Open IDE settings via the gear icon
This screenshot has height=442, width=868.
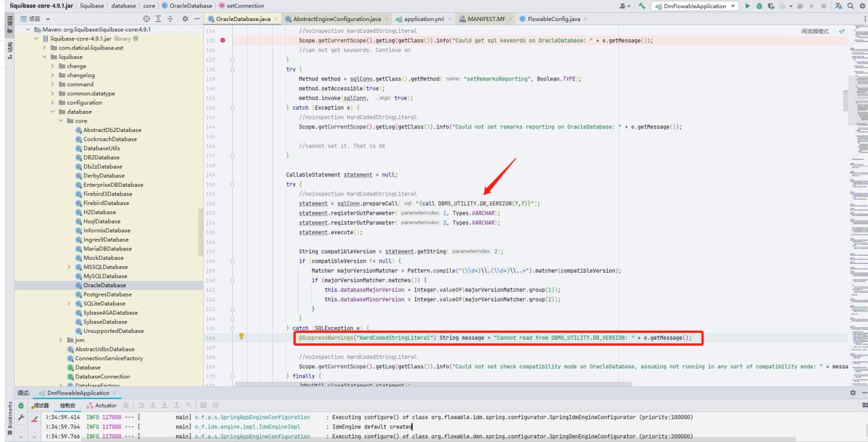[862, 5]
